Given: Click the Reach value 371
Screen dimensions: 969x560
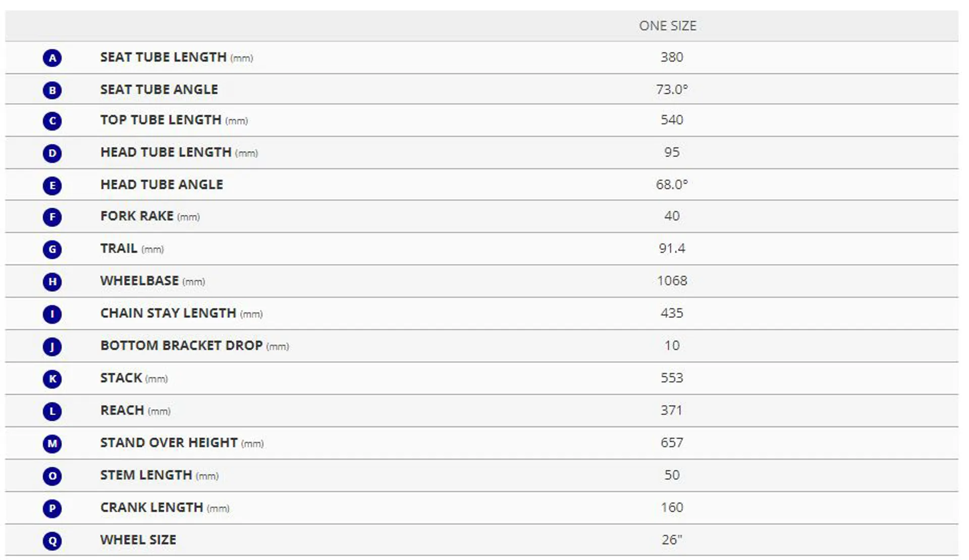Looking at the screenshot, I should [672, 410].
